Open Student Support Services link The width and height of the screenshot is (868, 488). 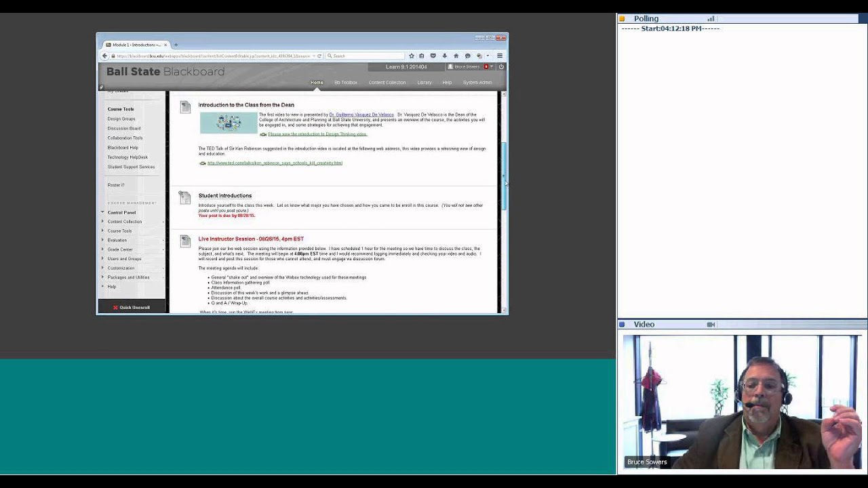tap(131, 167)
